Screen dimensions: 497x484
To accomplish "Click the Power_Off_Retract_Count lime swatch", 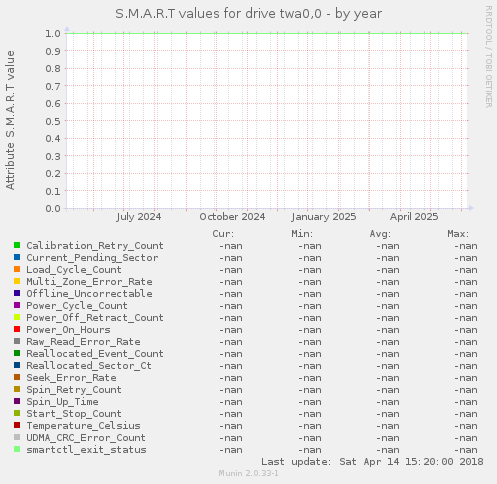I will 17,317.
